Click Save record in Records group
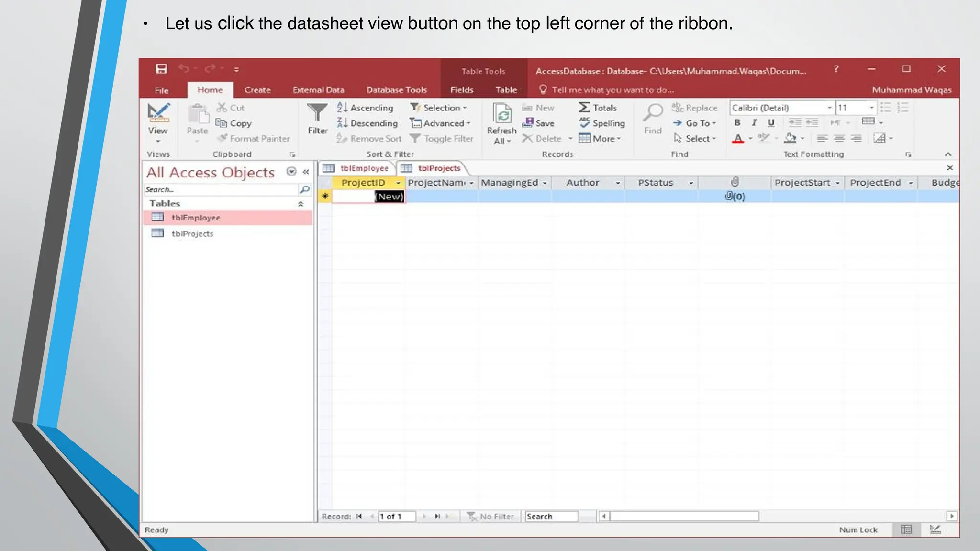The height and width of the screenshot is (551, 980). tap(538, 123)
